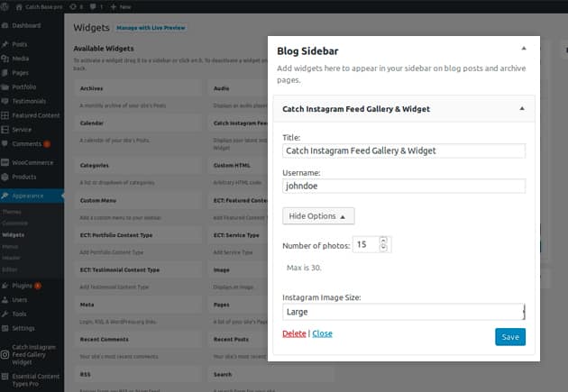Click Manage with Live Preview link
This screenshot has width=568, height=392.
[151, 28]
